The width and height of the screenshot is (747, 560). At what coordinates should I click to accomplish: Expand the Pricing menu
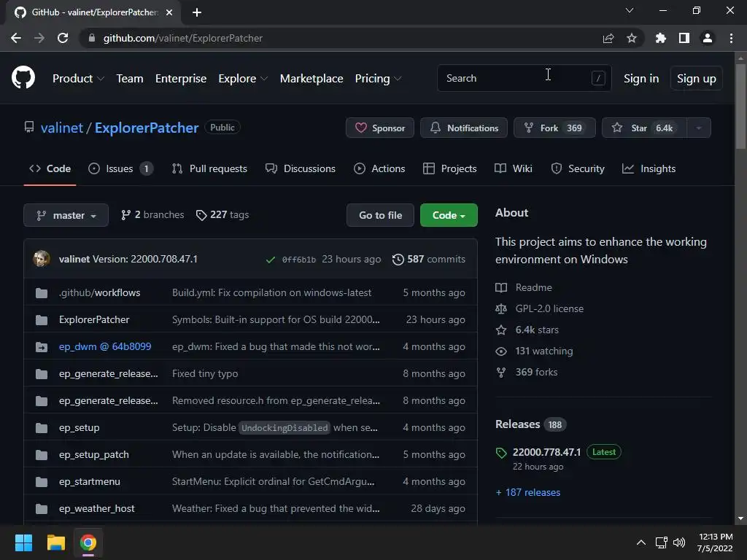(379, 79)
